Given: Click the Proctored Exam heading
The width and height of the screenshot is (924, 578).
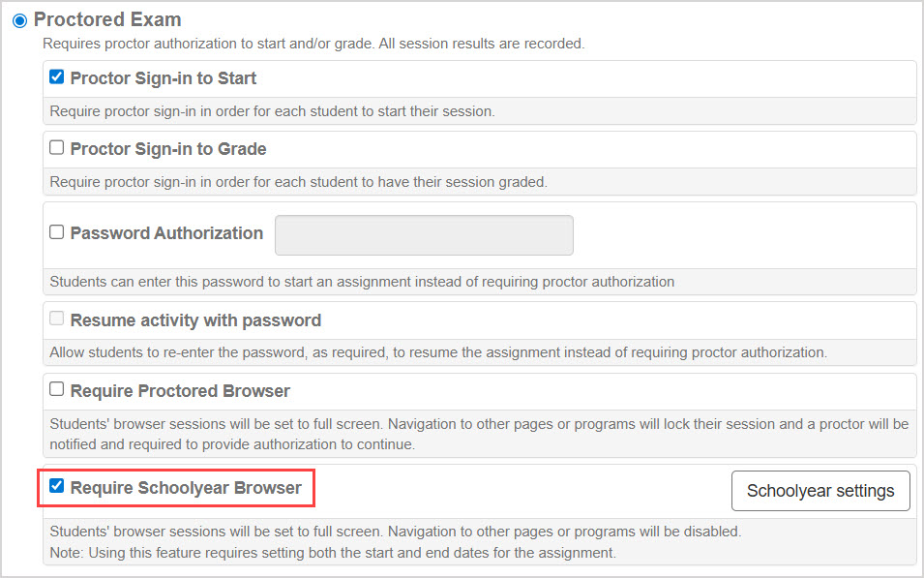Looking at the screenshot, I should click(x=107, y=19).
